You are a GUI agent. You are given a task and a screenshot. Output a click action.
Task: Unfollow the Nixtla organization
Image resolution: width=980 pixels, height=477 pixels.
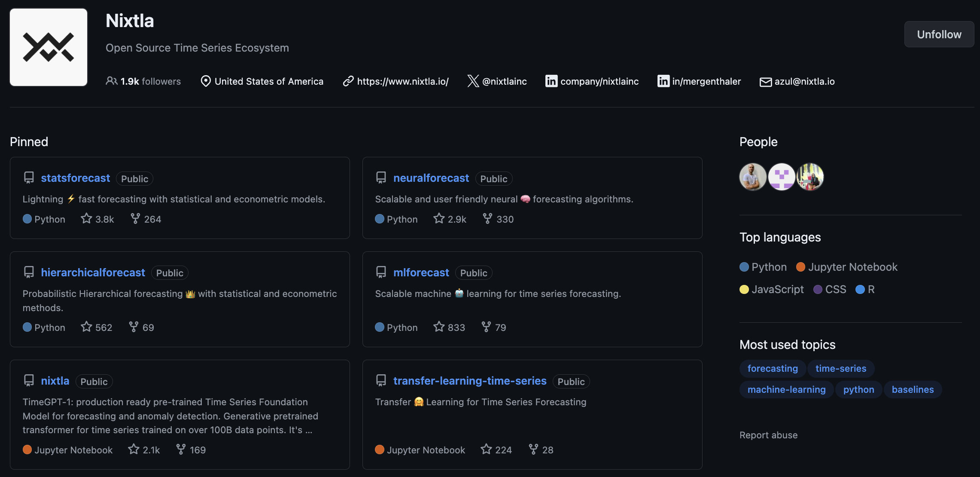[939, 34]
